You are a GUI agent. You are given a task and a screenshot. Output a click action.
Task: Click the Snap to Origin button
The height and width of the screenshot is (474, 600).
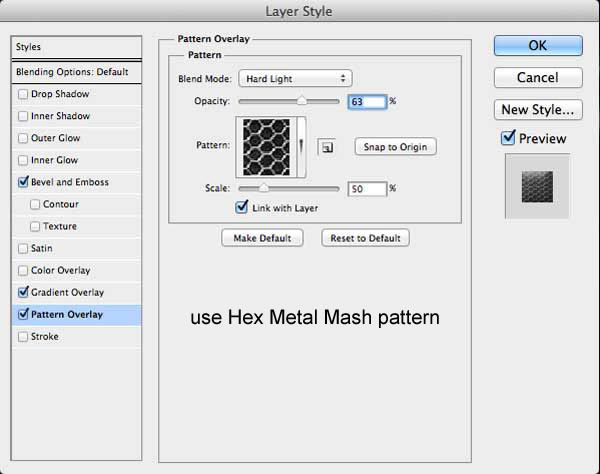coord(395,147)
